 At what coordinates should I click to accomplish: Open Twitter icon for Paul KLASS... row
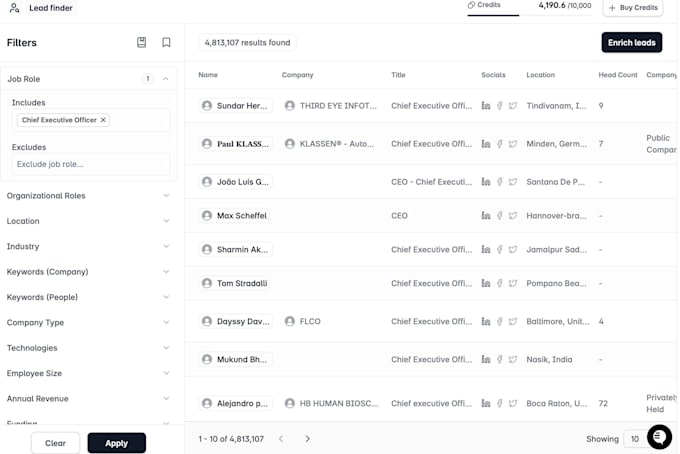(513, 144)
